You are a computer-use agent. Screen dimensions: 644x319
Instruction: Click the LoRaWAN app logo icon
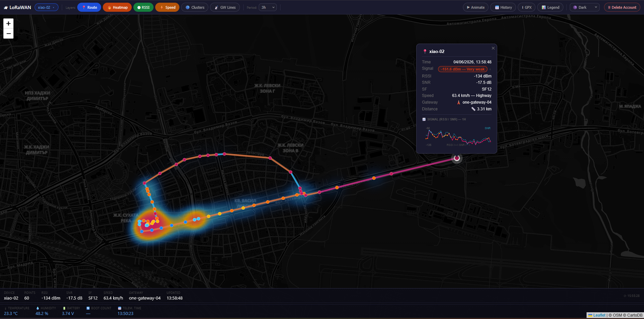point(6,8)
